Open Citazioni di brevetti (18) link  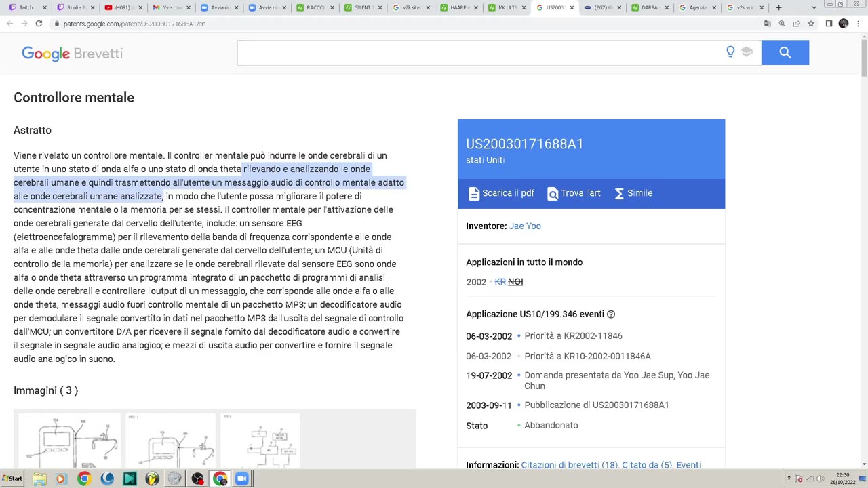pyautogui.click(x=569, y=465)
